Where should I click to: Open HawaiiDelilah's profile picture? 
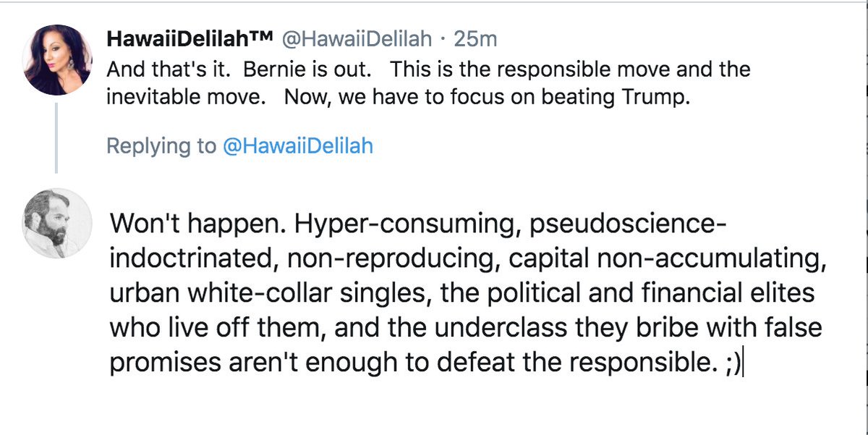[56, 59]
